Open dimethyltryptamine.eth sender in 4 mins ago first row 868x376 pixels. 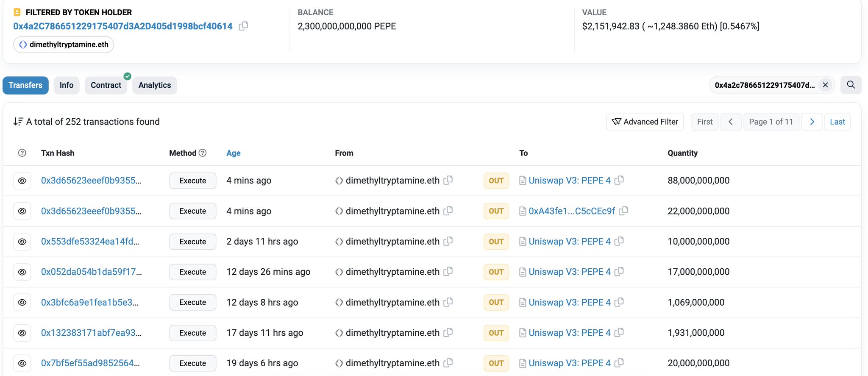[392, 181]
